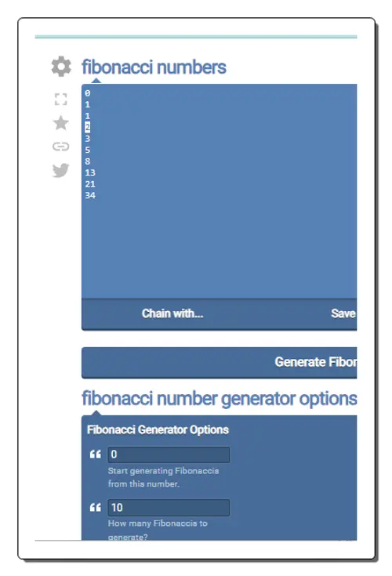Click the star favorite icon
Viewport: 392px width, 576px height.
[61, 123]
